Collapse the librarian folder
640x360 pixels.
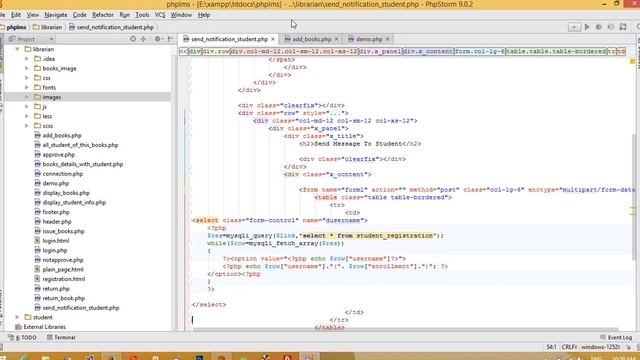click(17, 49)
